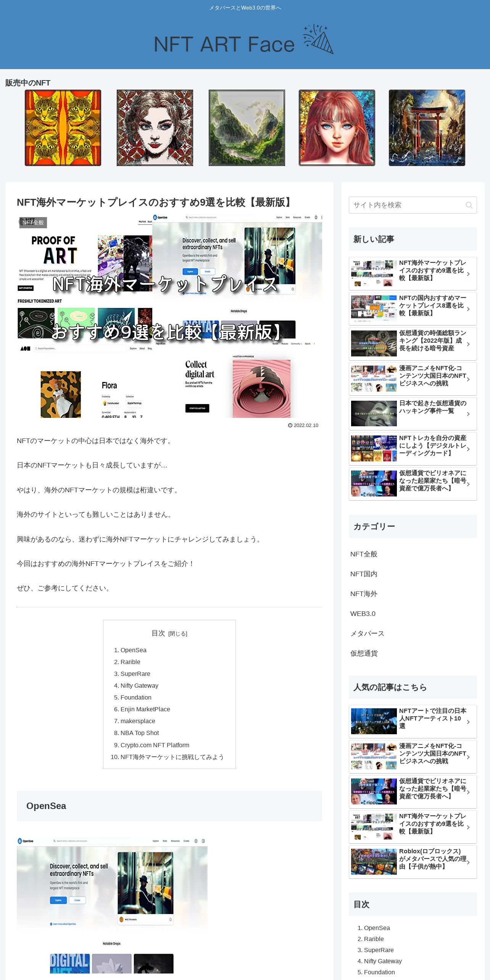Image resolution: width=490 pixels, height=980 pixels.
Task: Click chevron of 新しい記事 NFT海外マーケットプレイス card
Action: (468, 274)
